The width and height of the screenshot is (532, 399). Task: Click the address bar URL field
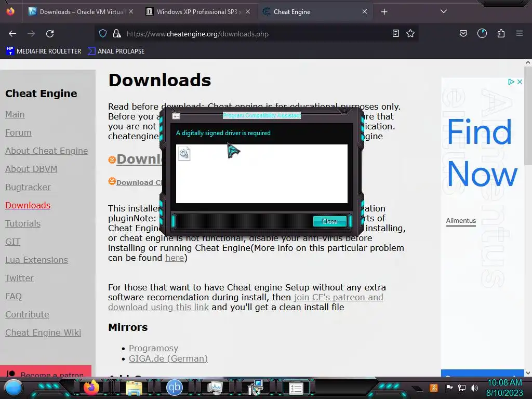[258, 34]
